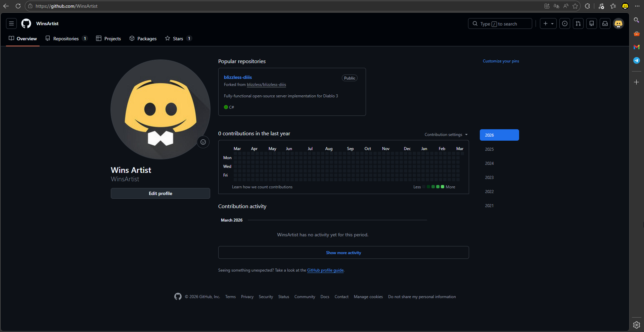Open the user avatar menu in GitHub header

(618, 23)
